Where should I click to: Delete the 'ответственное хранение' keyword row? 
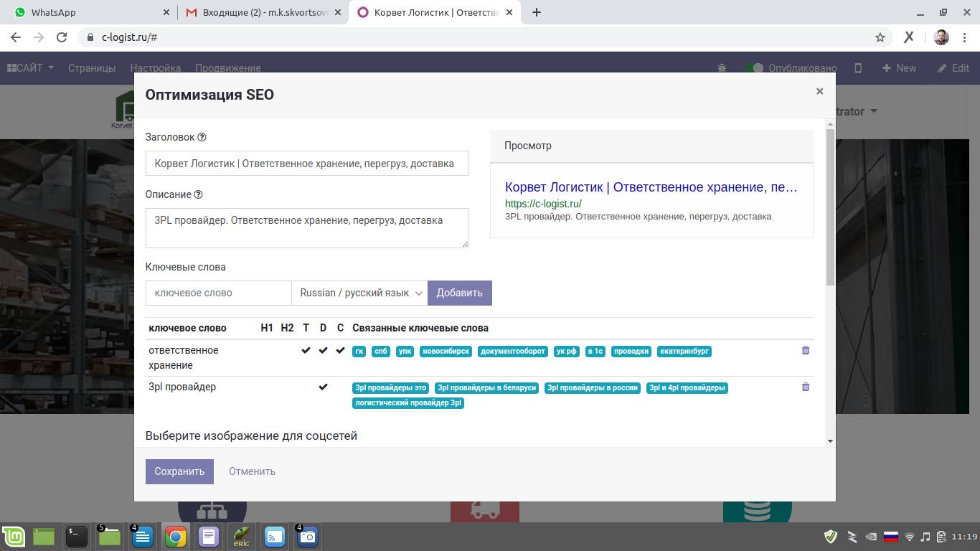click(805, 350)
